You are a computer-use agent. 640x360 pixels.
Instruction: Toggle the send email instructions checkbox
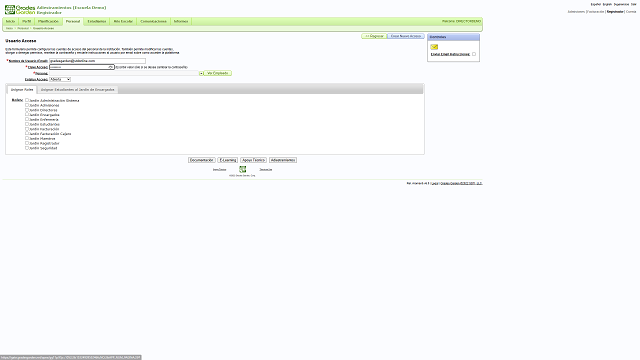pos(474,54)
